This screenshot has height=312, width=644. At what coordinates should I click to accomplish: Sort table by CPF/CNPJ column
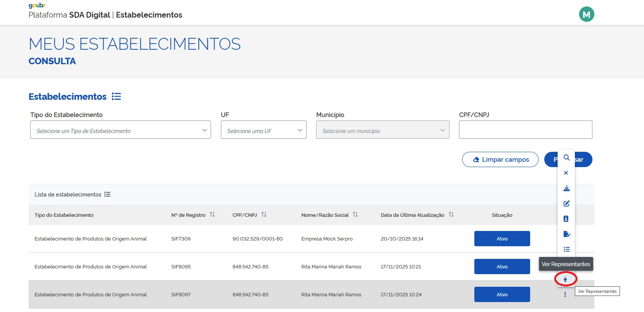point(264,214)
